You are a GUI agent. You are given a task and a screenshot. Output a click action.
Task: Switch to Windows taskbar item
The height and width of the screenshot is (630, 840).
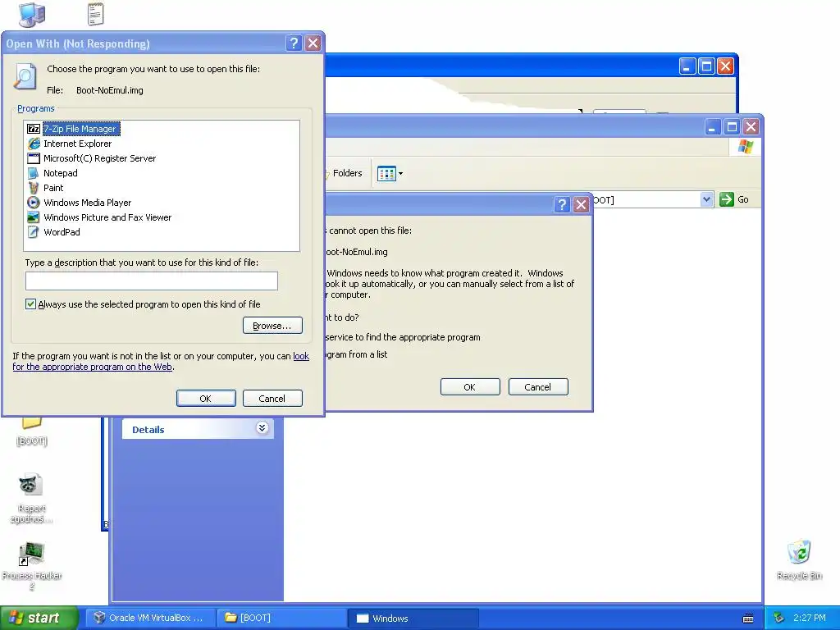[413, 618]
